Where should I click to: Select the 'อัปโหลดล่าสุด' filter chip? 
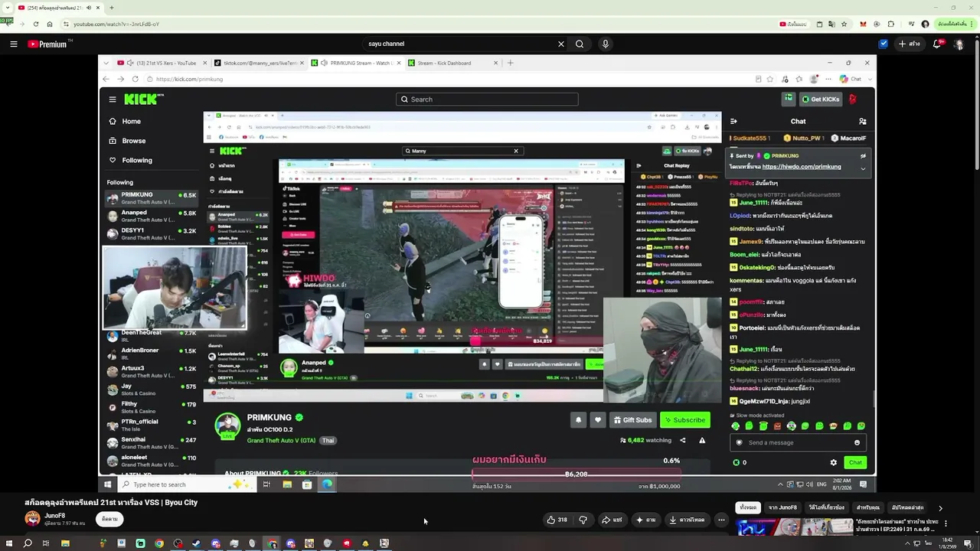[x=907, y=507]
